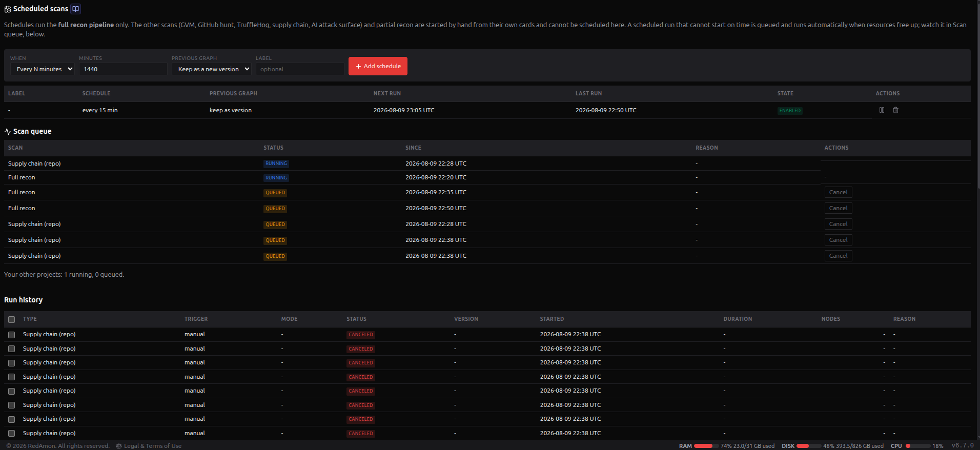Click the version label v6.7.0

coord(963,445)
